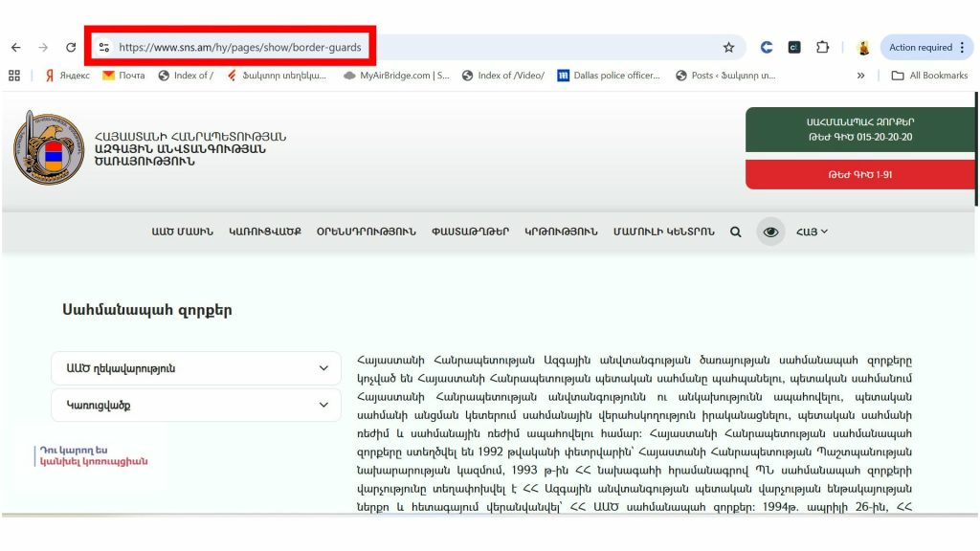Toggle accessibility eye icon in navigation
This screenshot has width=980, height=551.
(x=771, y=231)
